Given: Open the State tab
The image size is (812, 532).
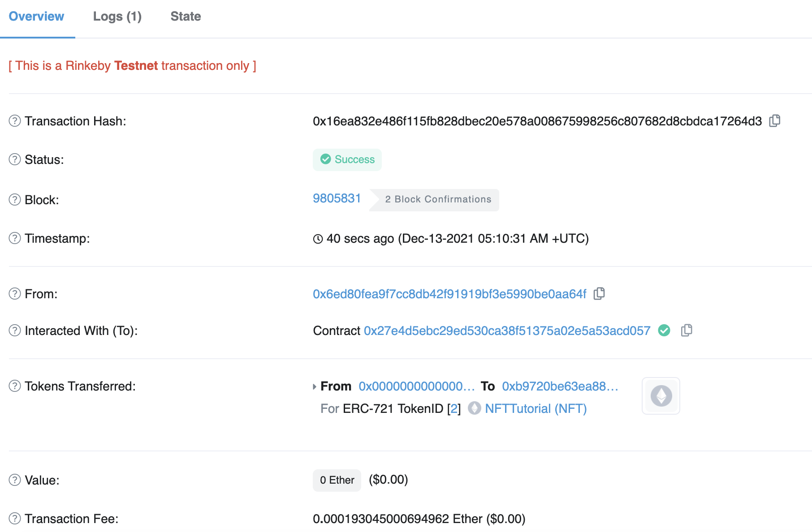Looking at the screenshot, I should coord(186,17).
